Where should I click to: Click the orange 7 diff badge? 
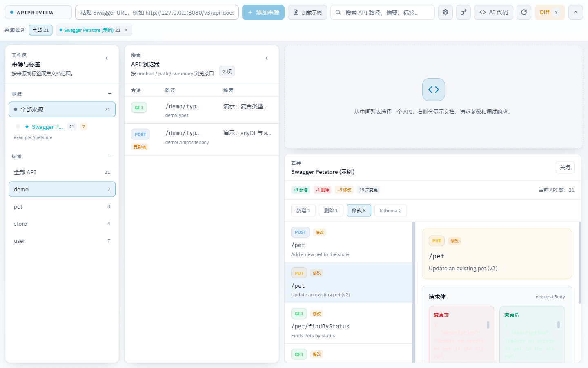[84, 127]
